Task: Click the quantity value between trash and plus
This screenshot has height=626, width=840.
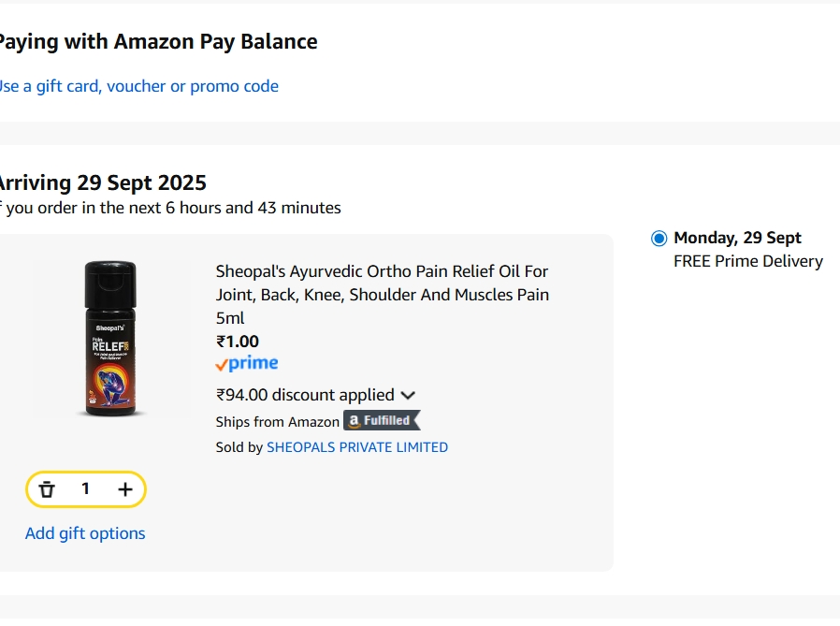Action: point(85,488)
